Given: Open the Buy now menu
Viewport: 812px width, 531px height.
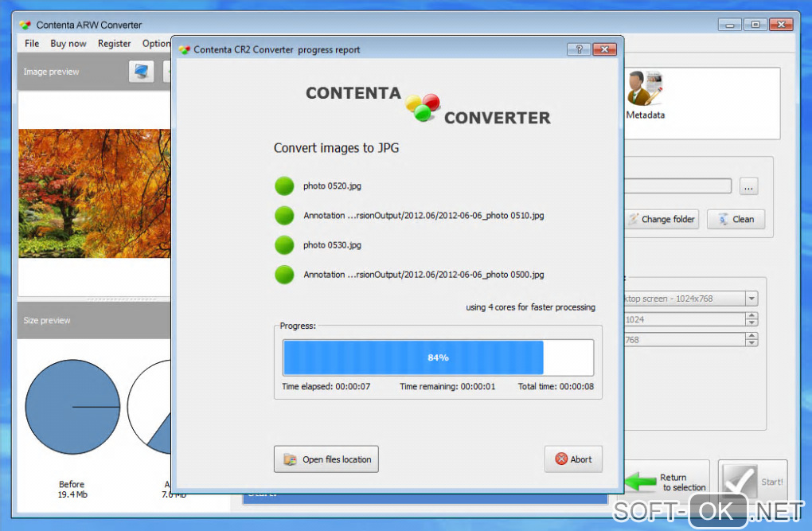Looking at the screenshot, I should coord(68,44).
